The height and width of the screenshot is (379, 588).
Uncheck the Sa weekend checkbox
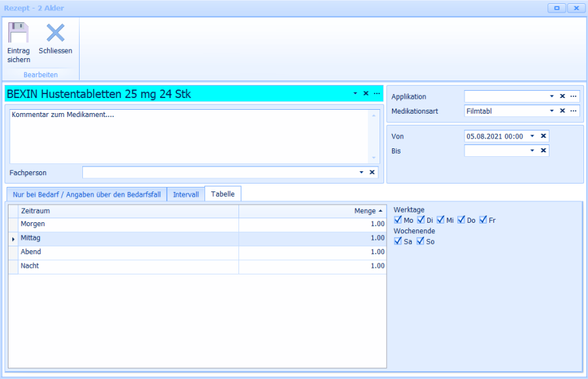point(398,241)
